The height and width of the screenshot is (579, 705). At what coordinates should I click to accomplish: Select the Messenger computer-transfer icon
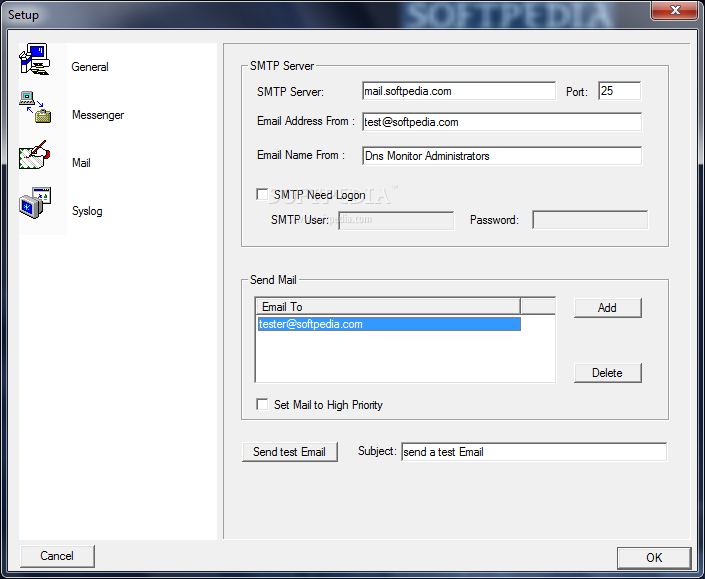(35, 107)
